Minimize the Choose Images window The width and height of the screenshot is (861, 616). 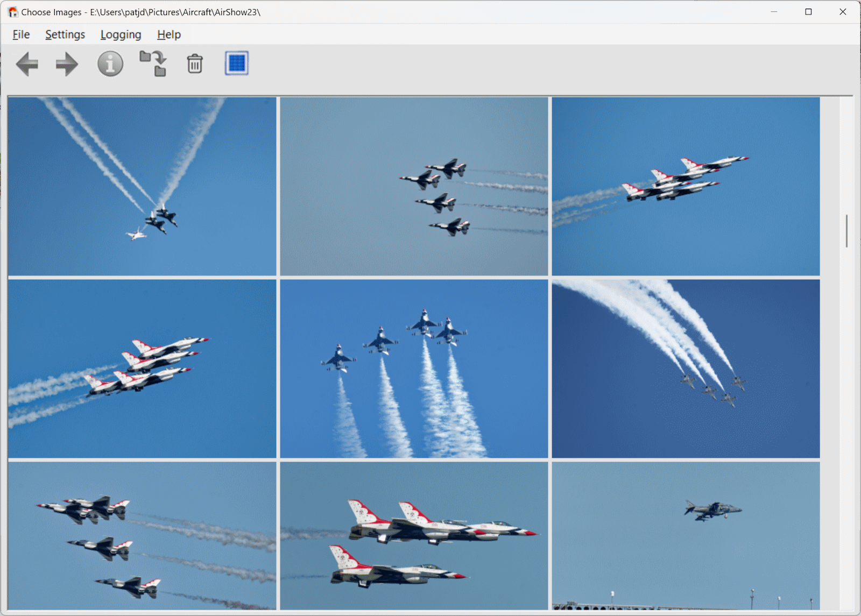point(774,12)
